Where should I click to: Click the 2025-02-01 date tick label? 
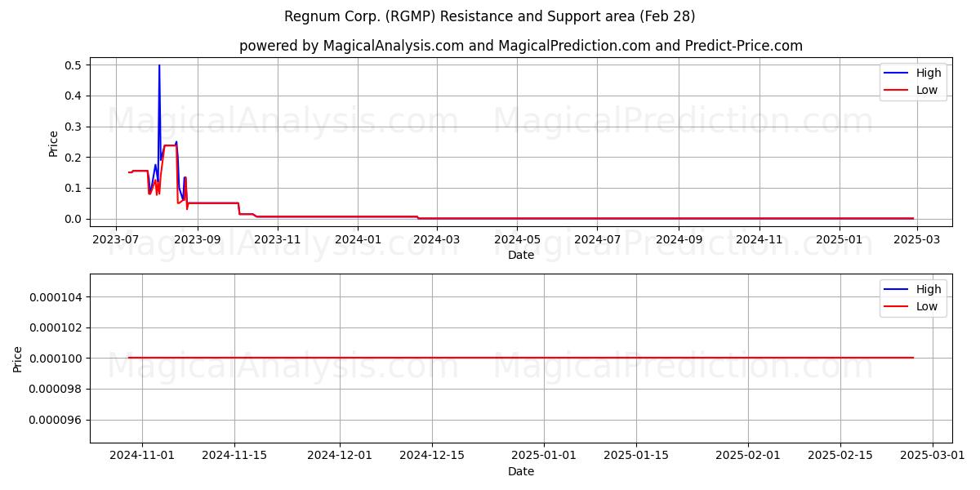(x=748, y=456)
